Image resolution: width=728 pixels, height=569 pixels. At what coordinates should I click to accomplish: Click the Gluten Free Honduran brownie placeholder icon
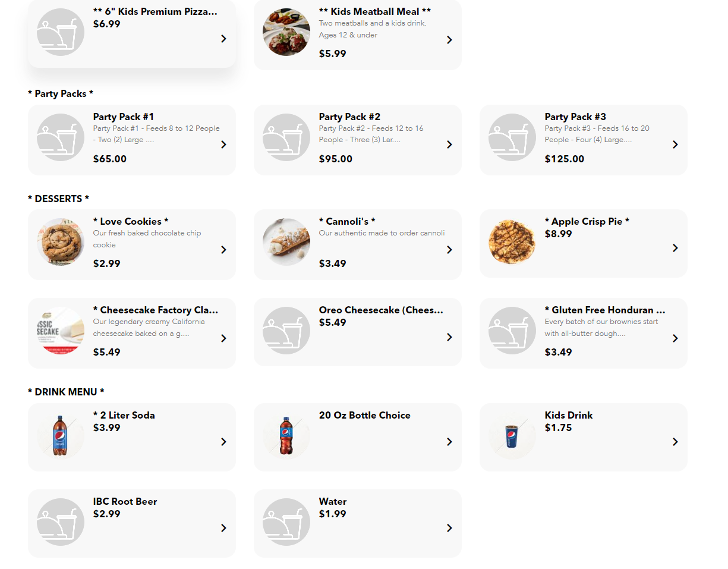(x=512, y=331)
